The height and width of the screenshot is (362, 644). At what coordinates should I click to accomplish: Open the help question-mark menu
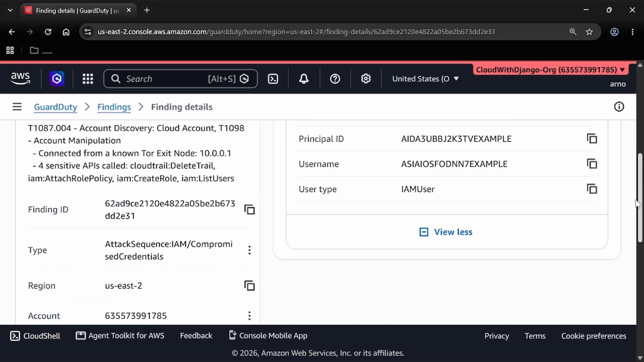point(335,79)
